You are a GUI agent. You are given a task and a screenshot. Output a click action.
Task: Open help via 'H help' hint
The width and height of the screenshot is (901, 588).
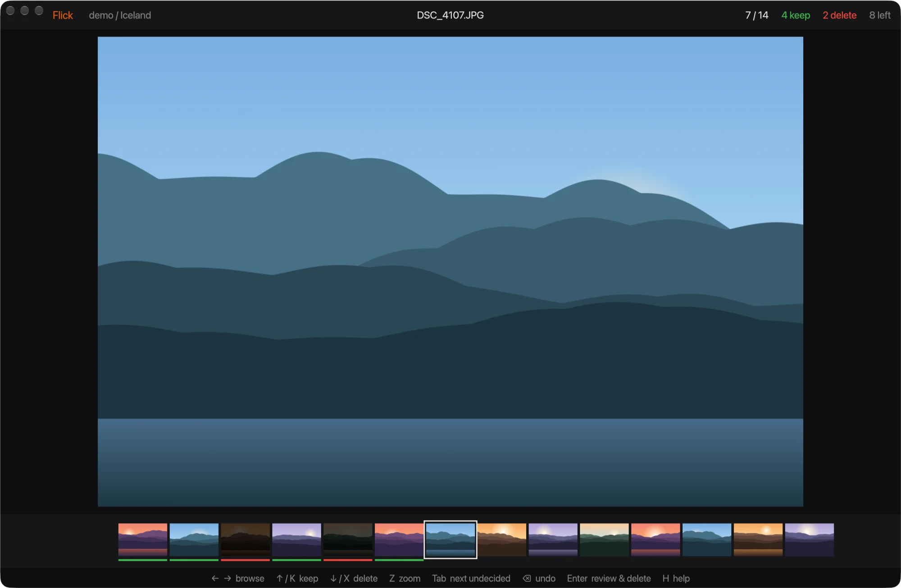click(676, 579)
